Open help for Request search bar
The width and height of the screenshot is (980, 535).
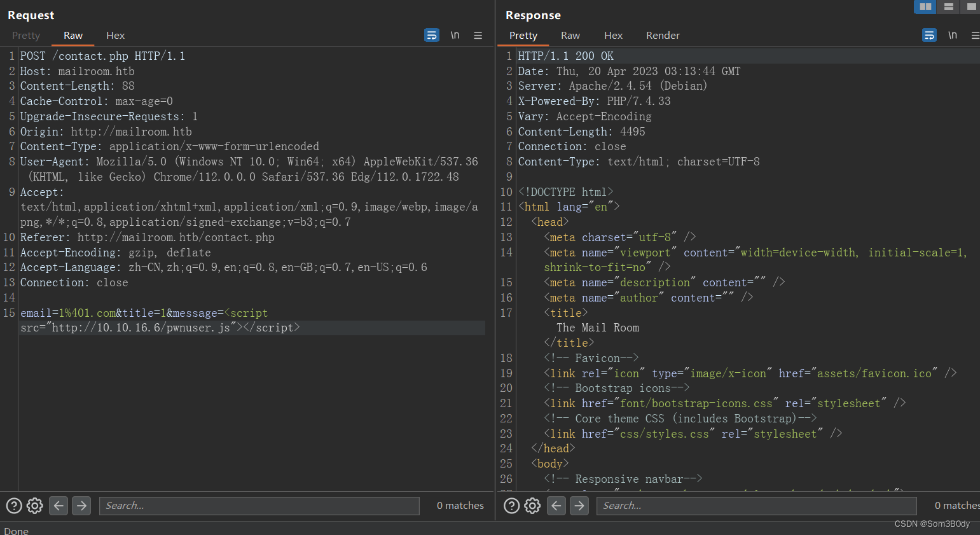pos(14,506)
